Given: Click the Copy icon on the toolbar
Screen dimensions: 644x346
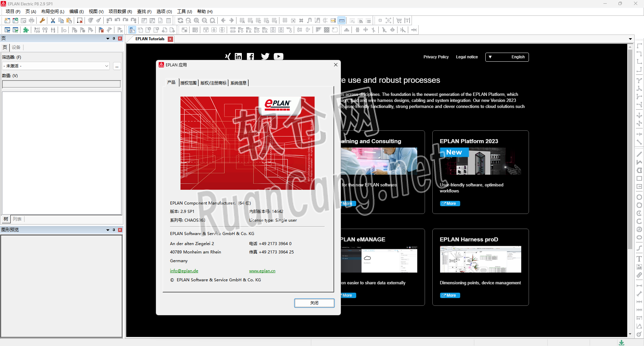Looking at the screenshot, I should [61, 20].
